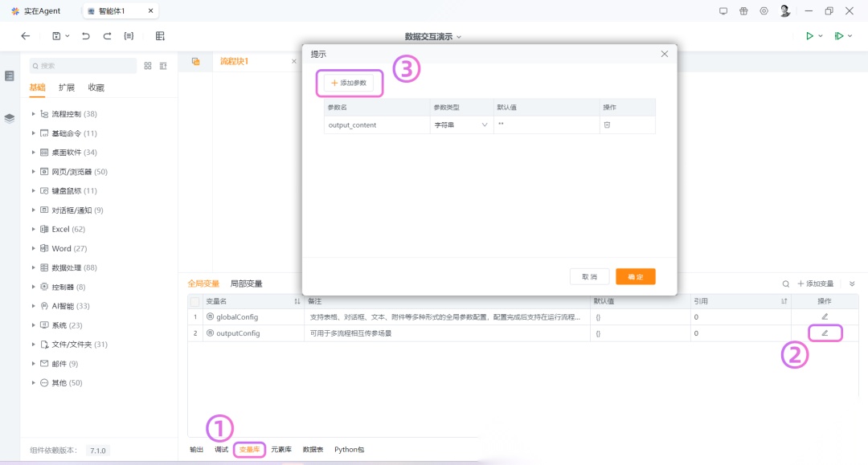
Task: Switch to the 局部变量 tab
Action: [x=246, y=283]
